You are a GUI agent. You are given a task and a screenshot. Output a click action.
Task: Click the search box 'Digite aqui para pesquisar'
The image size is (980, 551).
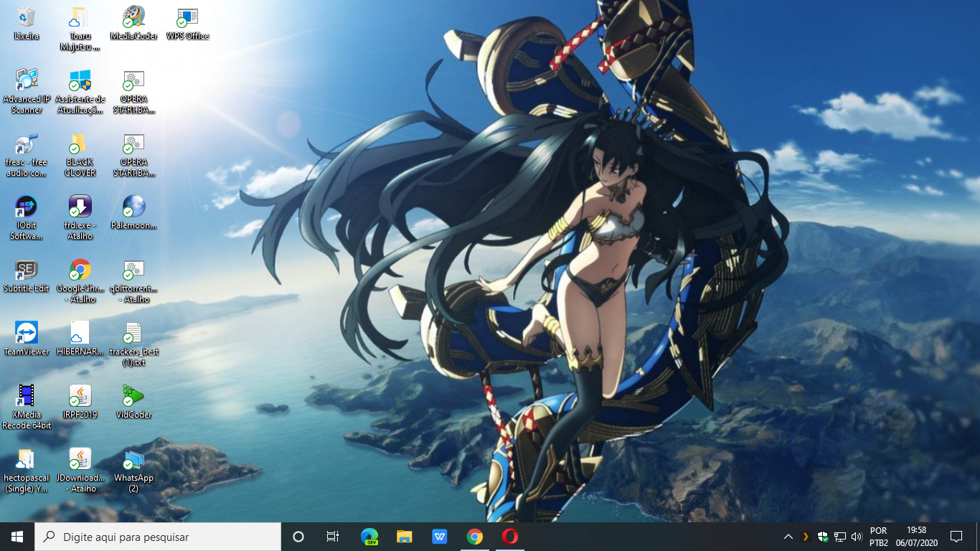(x=158, y=537)
